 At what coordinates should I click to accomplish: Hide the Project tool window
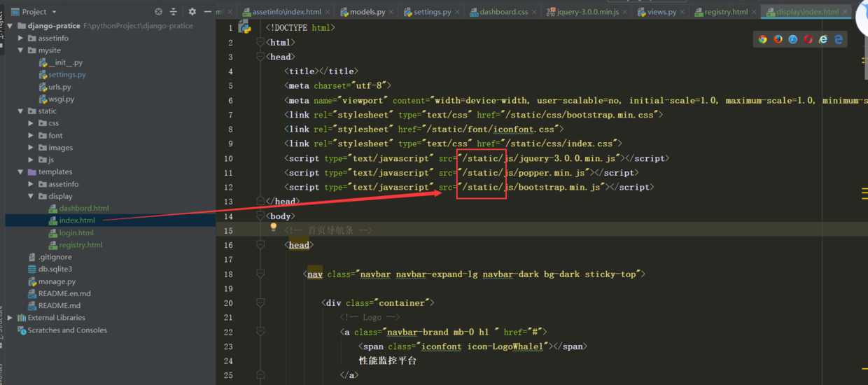click(207, 12)
